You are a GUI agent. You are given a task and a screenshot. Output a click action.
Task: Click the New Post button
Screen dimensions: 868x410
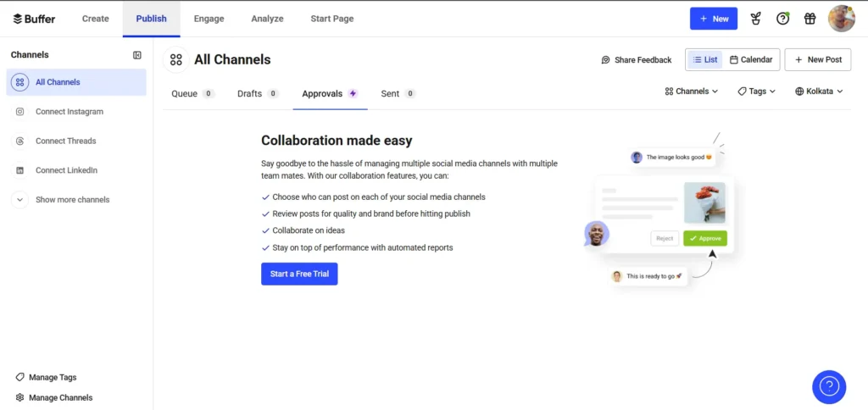[x=817, y=60]
